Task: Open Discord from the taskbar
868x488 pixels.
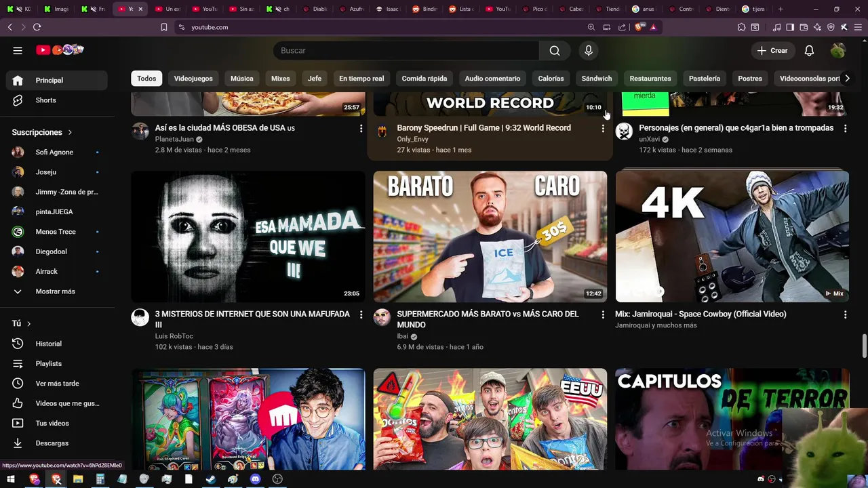Action: tap(255, 479)
